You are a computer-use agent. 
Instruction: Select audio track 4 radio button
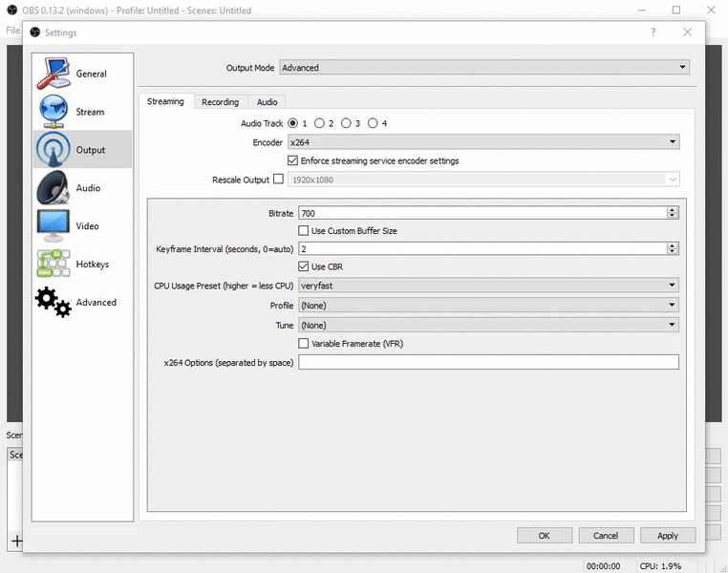point(373,123)
